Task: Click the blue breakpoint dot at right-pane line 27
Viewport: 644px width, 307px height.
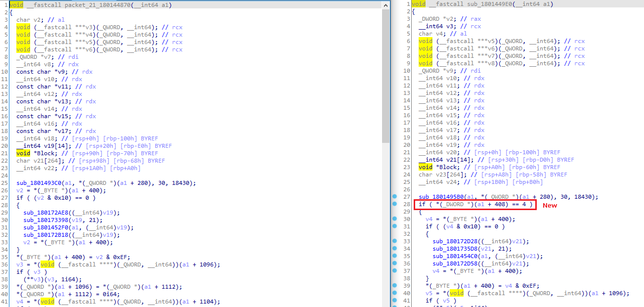Action: click(394, 197)
